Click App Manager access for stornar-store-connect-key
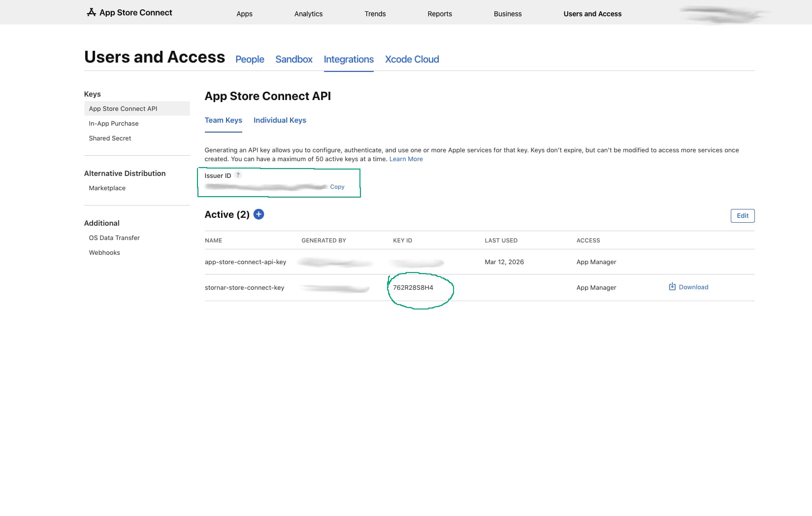The image size is (812, 516). click(596, 287)
